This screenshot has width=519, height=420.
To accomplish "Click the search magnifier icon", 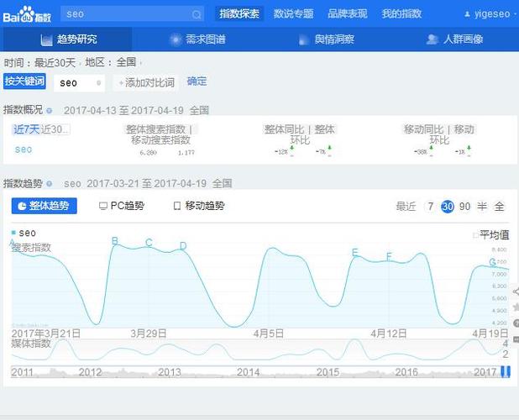I will (197, 14).
